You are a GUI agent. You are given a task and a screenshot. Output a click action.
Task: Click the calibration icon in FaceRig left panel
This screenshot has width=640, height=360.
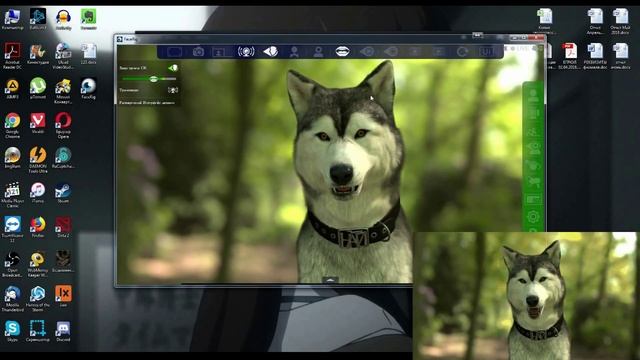click(x=173, y=90)
